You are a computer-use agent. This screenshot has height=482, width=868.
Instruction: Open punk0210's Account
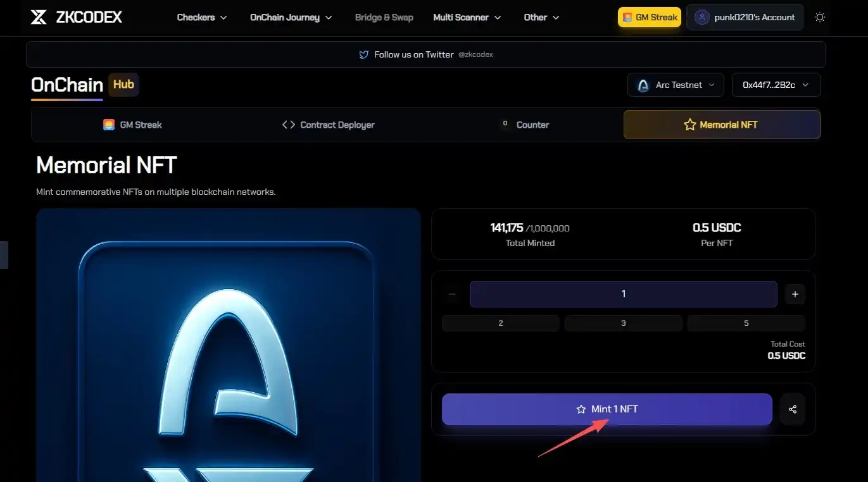pyautogui.click(x=745, y=17)
